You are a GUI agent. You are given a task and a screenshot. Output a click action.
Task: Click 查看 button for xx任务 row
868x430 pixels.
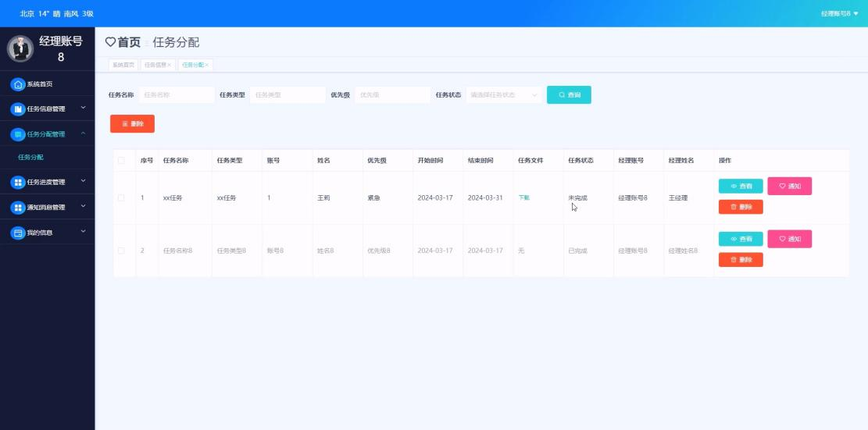click(x=741, y=187)
